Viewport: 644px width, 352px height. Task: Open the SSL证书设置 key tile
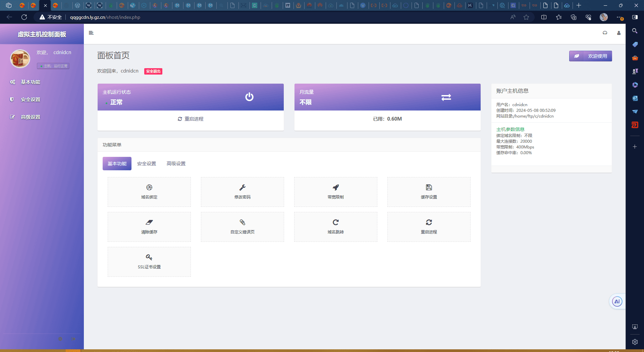[x=149, y=262]
